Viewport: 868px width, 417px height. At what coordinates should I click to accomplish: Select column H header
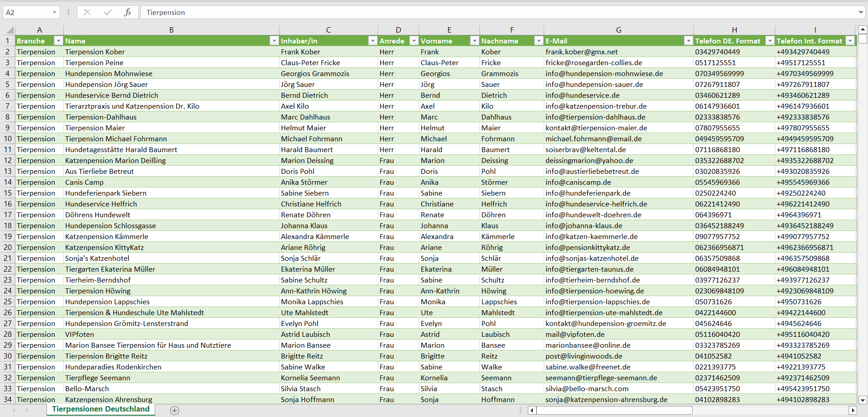coord(734,30)
